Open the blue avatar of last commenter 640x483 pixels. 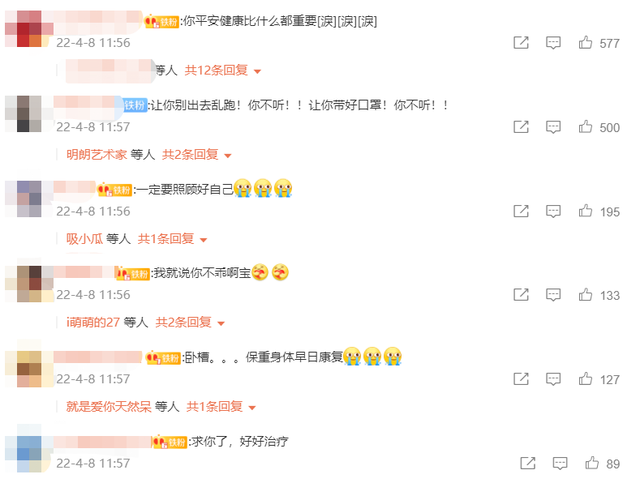pos(29,448)
